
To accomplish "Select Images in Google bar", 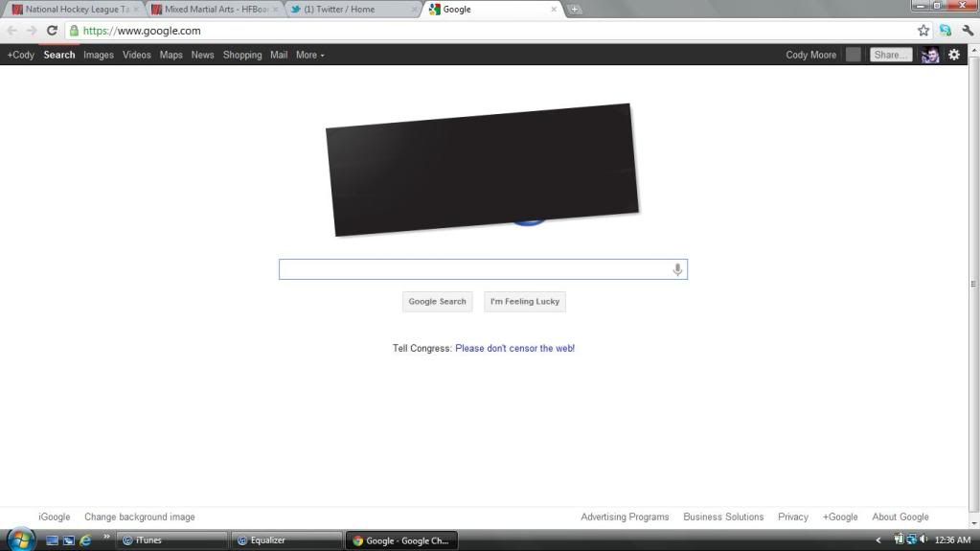I will 99,55.
